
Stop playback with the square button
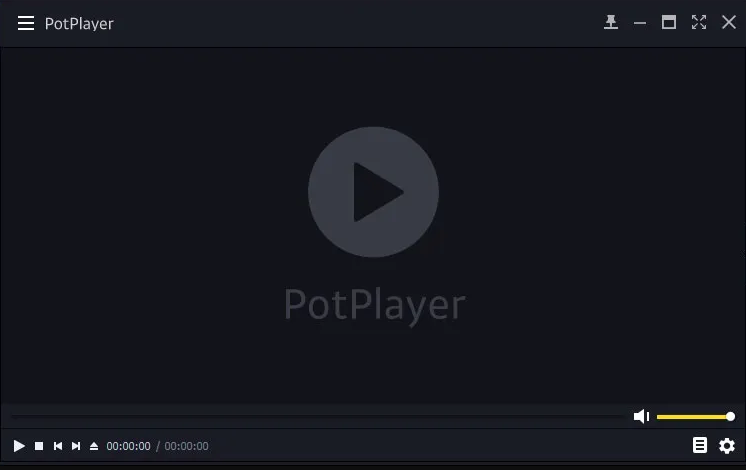point(39,446)
